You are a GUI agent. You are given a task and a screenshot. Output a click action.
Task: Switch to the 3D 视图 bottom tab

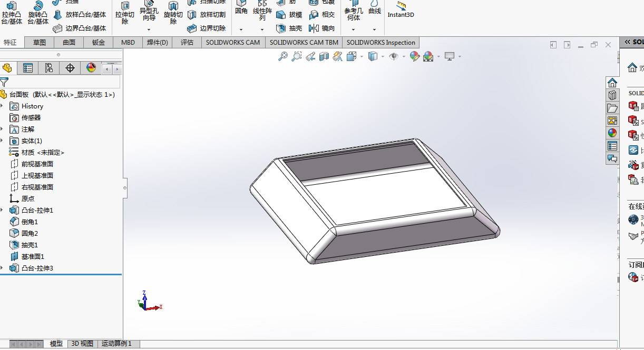pyautogui.click(x=83, y=344)
